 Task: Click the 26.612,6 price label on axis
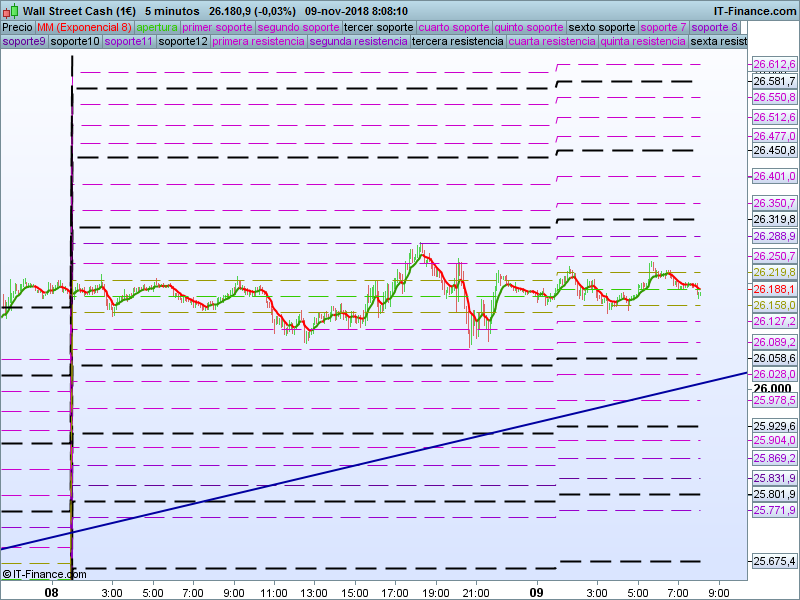point(774,64)
